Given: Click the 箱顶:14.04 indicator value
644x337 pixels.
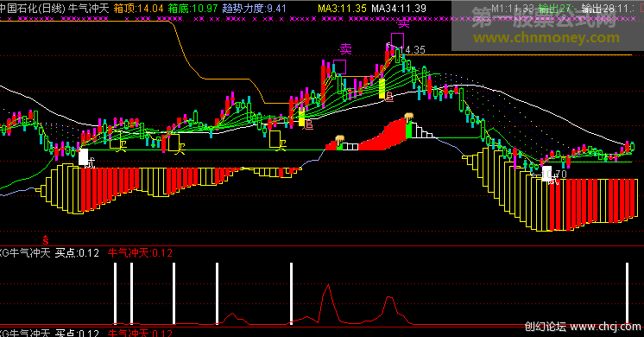Looking at the screenshot, I should coord(138,9).
